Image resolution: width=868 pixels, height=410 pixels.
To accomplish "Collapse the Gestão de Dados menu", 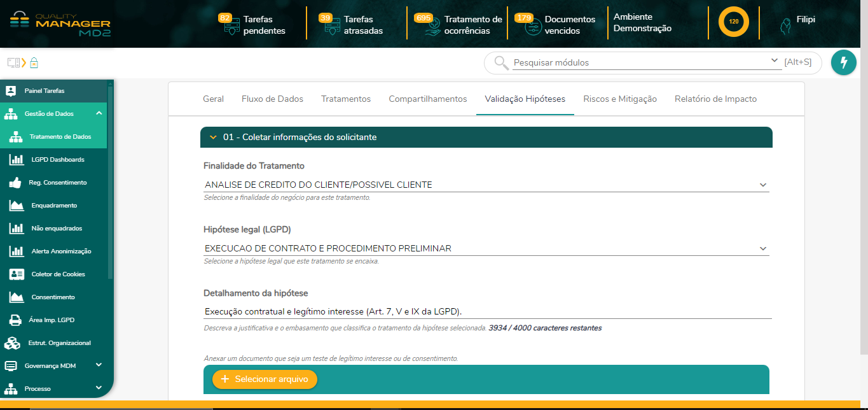I will [x=99, y=113].
